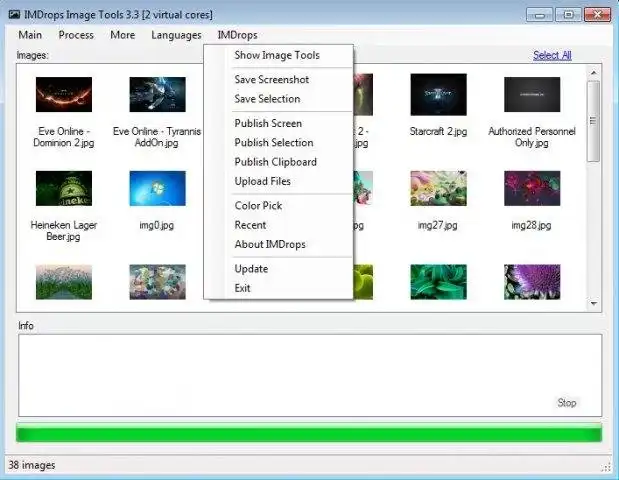Screen dimensions: 619x480
Task: Open the Main menu
Action: (30, 35)
